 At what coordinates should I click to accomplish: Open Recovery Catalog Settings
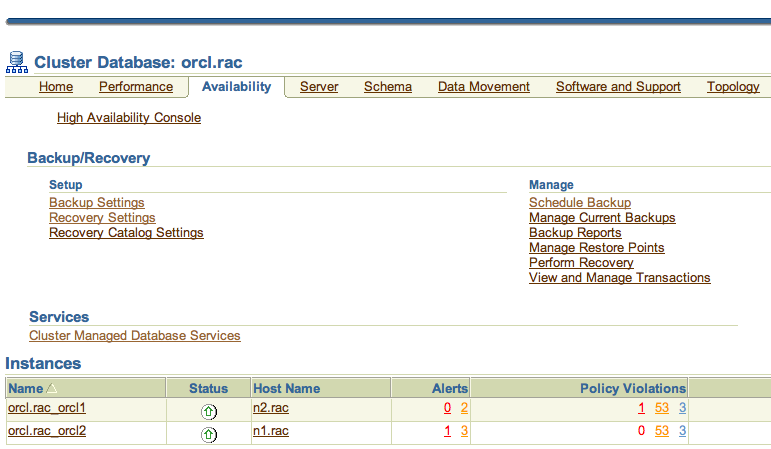coord(126,233)
